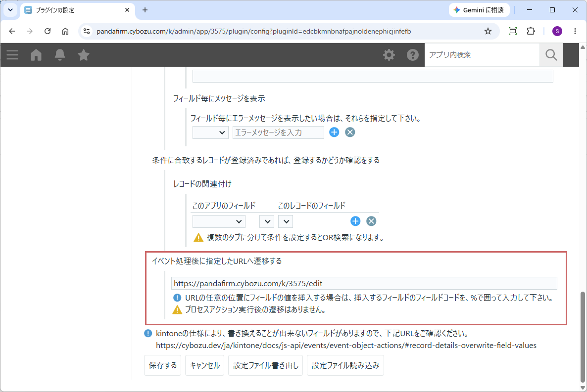Open the comparison operator dropdown

point(267,221)
